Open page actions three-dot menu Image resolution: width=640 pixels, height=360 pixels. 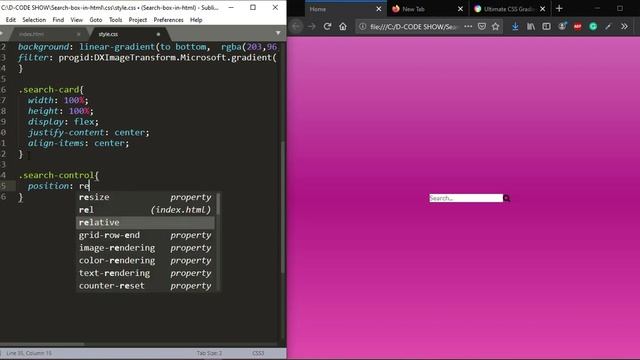pyautogui.click(x=468, y=27)
